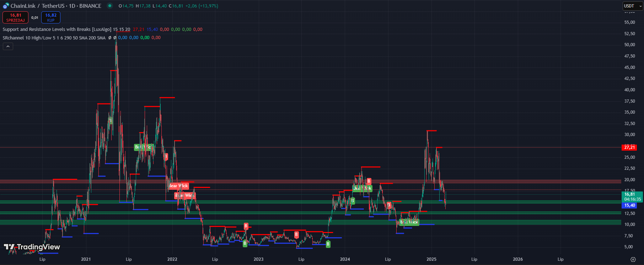Click the red 27,21 resistance price label

(629, 147)
